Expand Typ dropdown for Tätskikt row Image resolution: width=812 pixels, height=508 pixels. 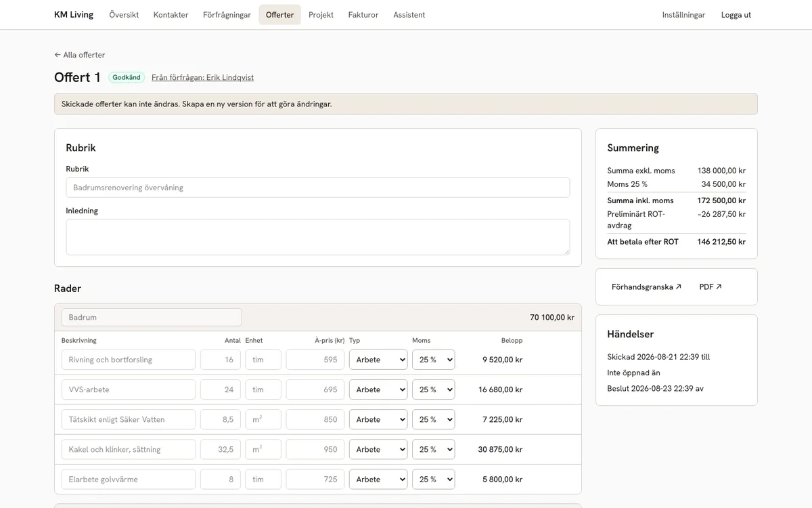[x=378, y=419]
